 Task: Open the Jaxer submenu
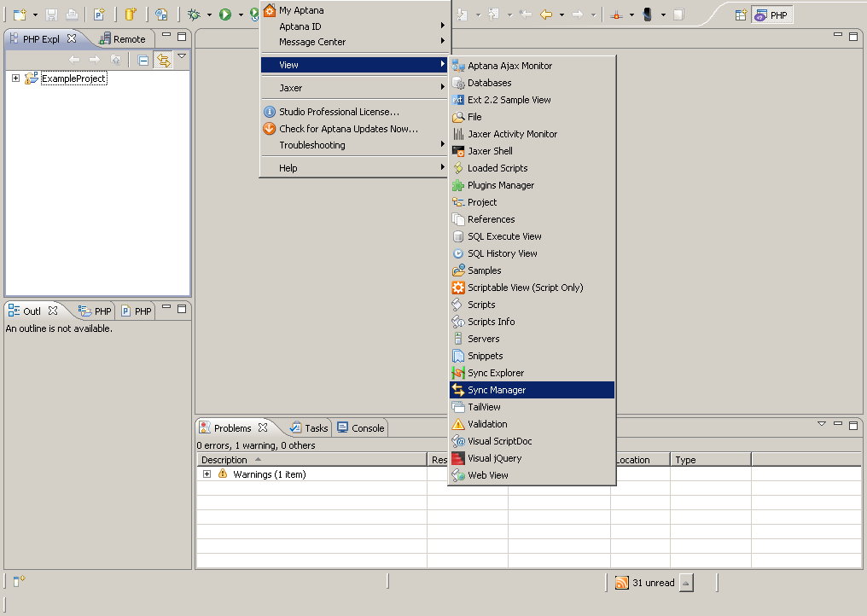pos(354,88)
